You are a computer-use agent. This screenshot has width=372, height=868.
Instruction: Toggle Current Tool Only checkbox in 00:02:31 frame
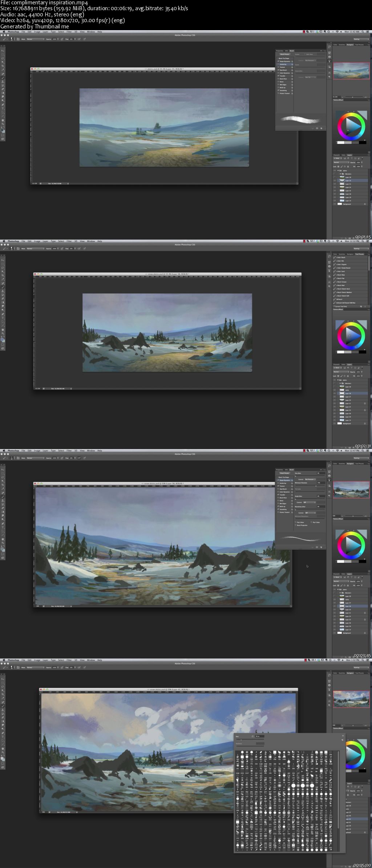click(334, 306)
